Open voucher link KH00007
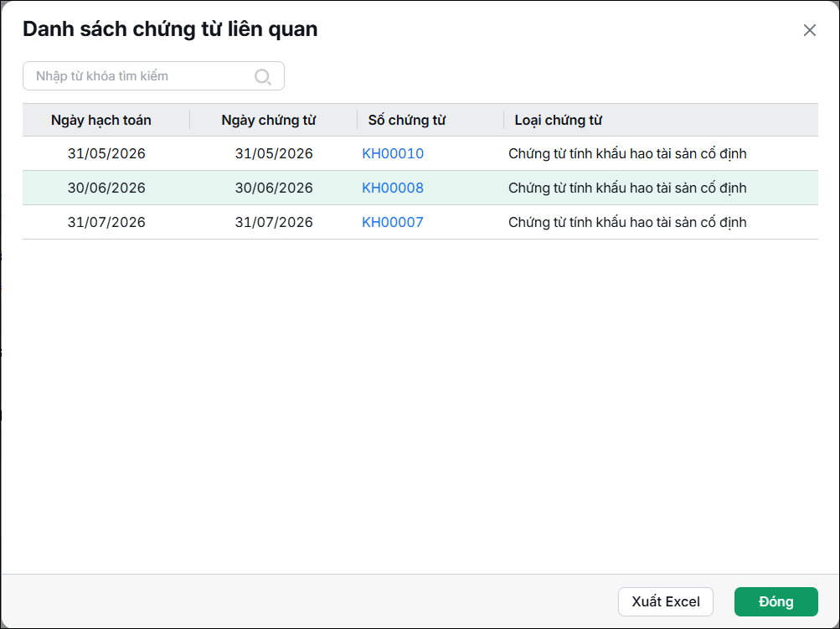The width and height of the screenshot is (840, 629). click(x=393, y=222)
